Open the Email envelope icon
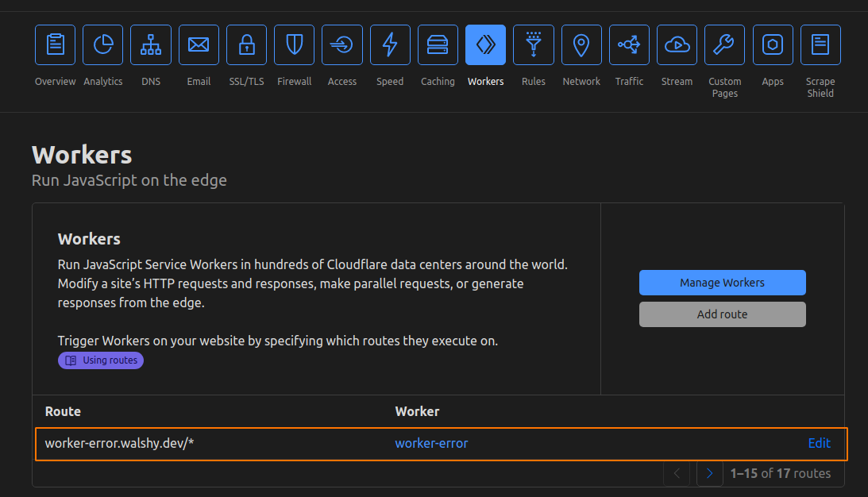The width and height of the screenshot is (868, 497). (199, 45)
